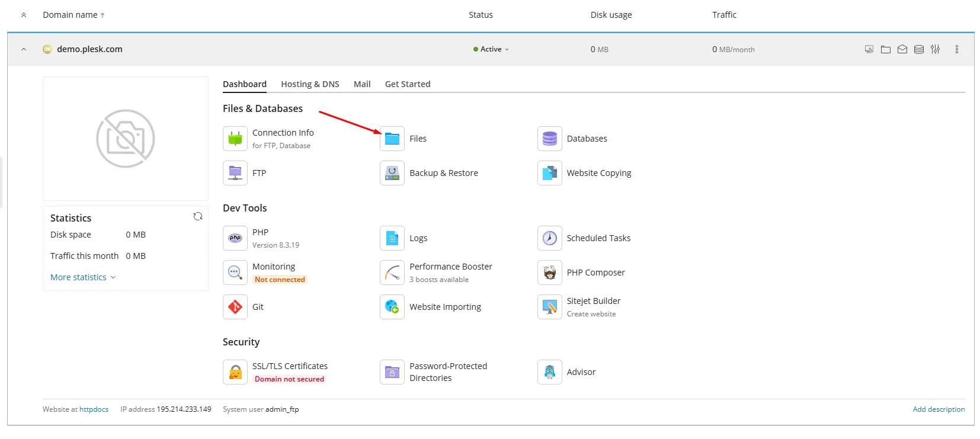
Task: Switch to the Hosting & DNS tab
Action: (x=310, y=84)
